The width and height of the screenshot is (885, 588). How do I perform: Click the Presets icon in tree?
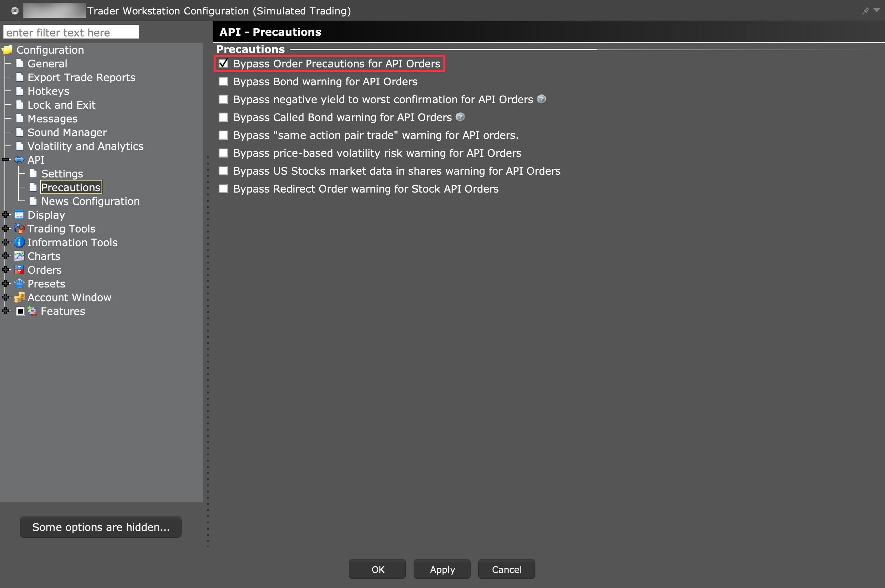(x=19, y=283)
